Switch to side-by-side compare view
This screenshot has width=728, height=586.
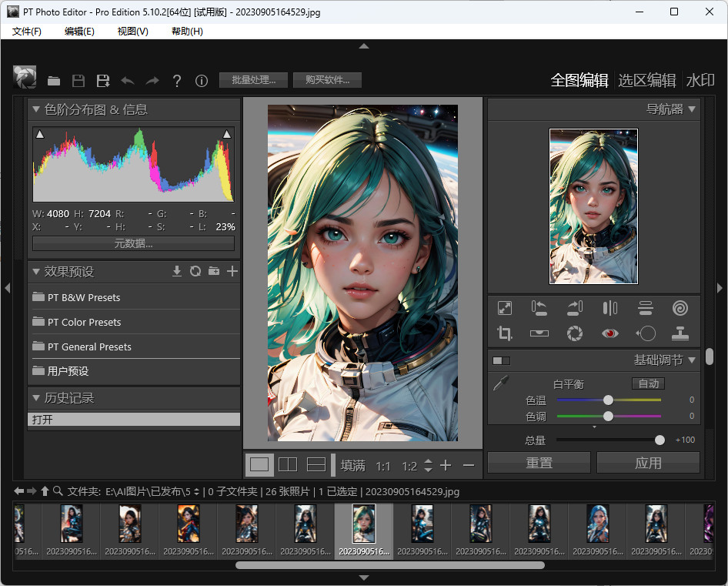point(288,464)
